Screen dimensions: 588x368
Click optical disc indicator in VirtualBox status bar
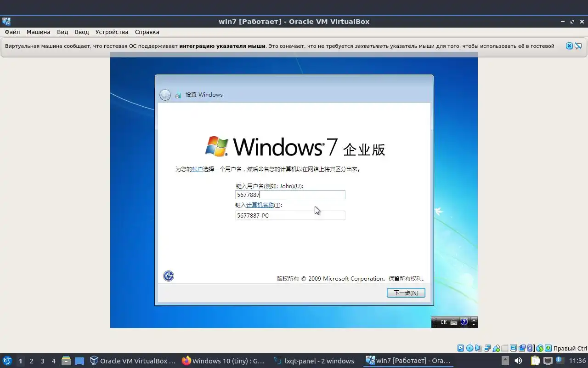[469, 348]
